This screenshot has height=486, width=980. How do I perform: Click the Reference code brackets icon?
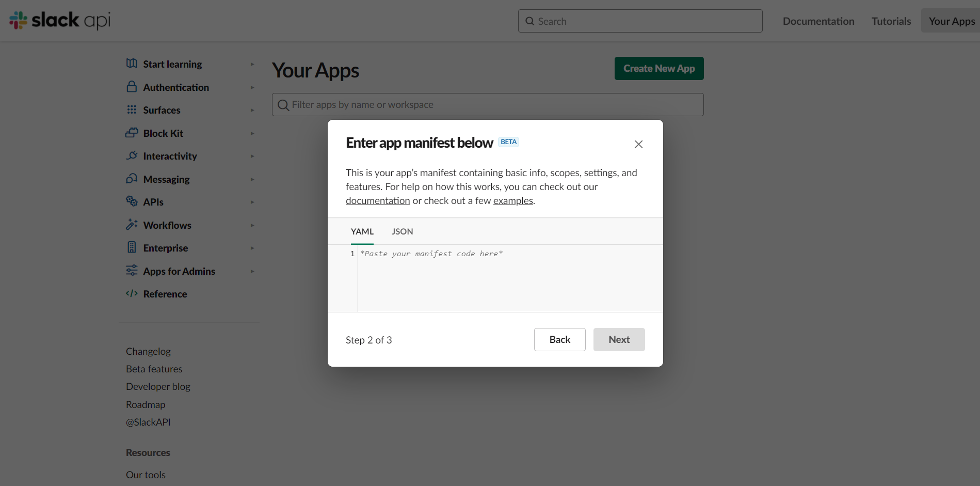click(132, 293)
